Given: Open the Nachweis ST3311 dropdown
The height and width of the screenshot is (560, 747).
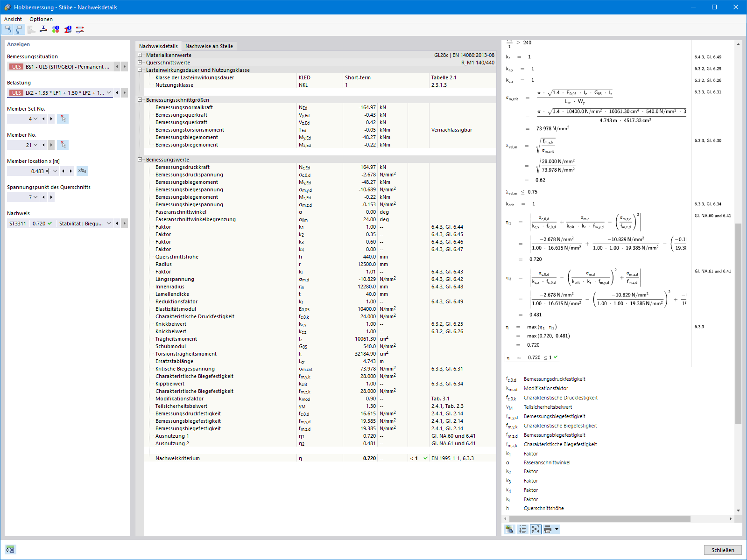Looking at the screenshot, I should pyautogui.click(x=109, y=223).
